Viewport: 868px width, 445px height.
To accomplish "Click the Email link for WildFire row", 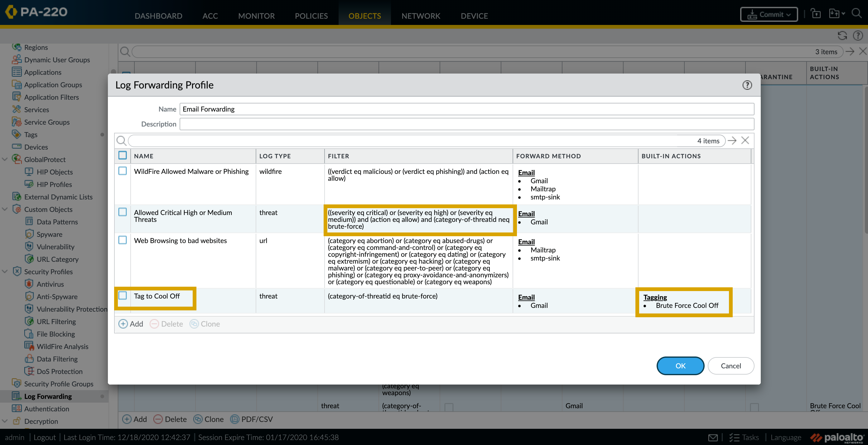I will pyautogui.click(x=526, y=172).
